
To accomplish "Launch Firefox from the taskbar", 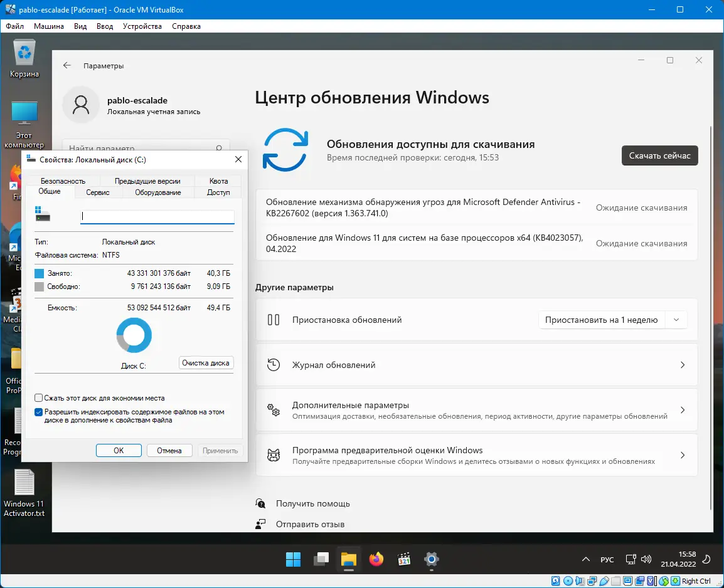I will click(376, 559).
